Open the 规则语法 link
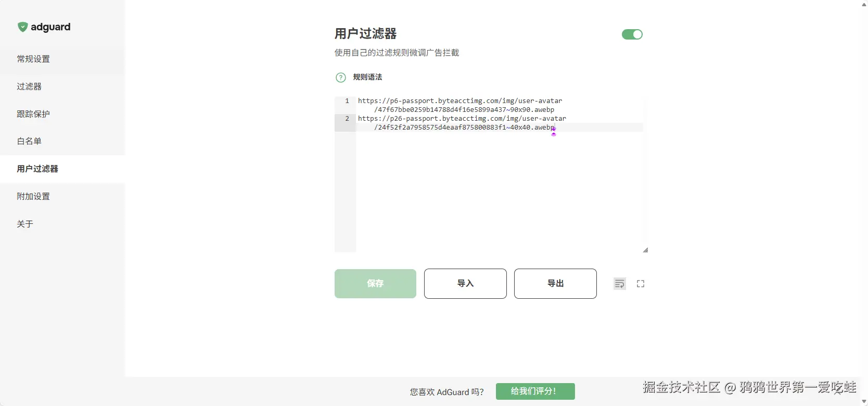868x406 pixels. click(367, 77)
